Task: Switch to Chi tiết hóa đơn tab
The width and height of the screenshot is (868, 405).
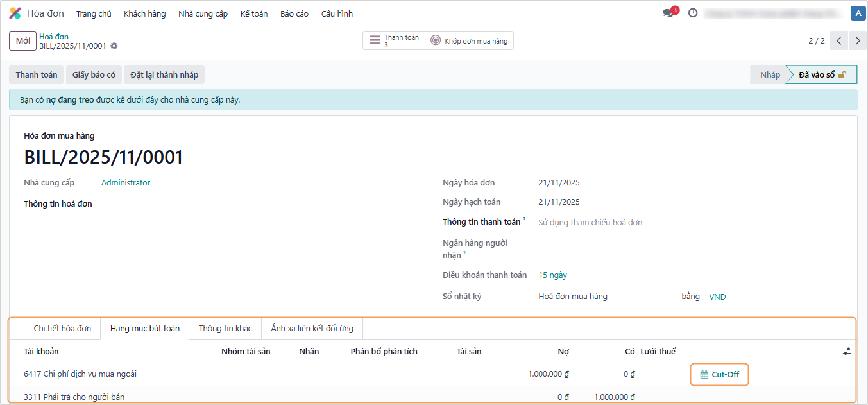Action: pos(62,328)
